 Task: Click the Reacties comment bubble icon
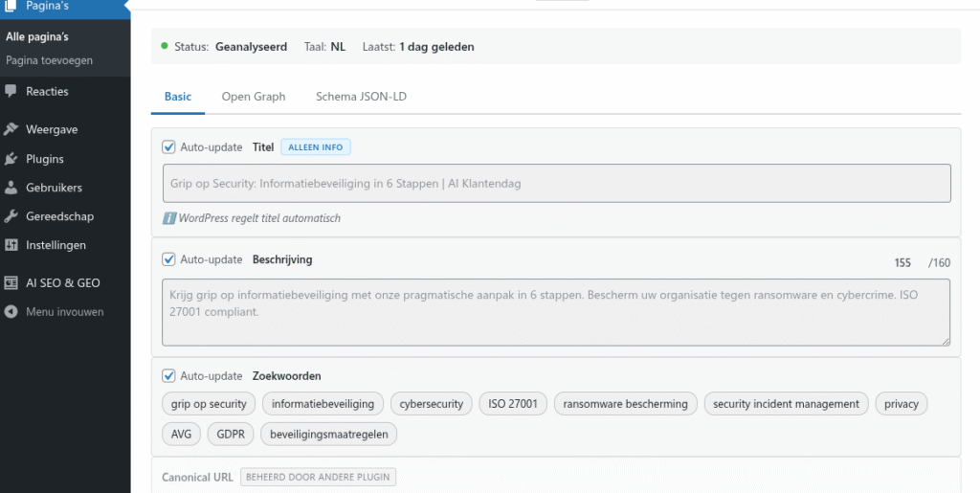pyautogui.click(x=11, y=91)
